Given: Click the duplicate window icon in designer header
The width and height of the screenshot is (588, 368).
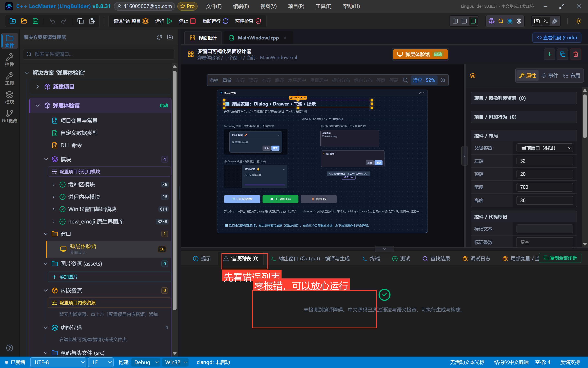Looking at the screenshot, I should click(562, 54).
